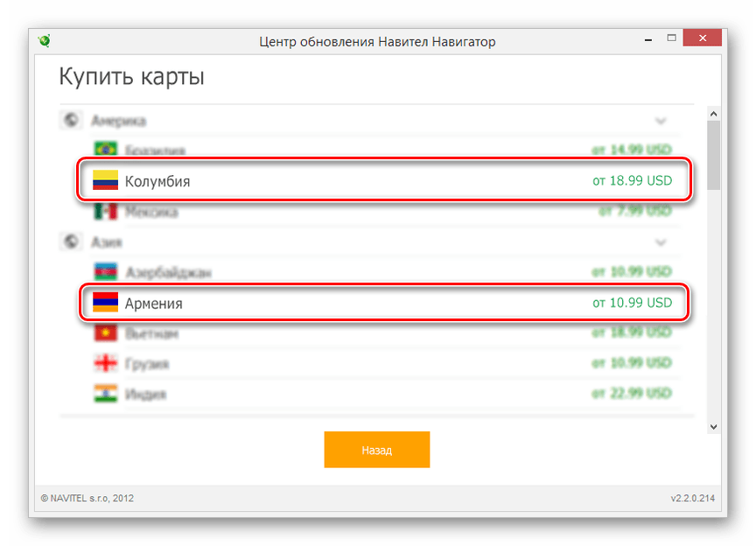Click the vertical scrollbar thumb
Screen dimensions: 756x546
(x=714, y=155)
